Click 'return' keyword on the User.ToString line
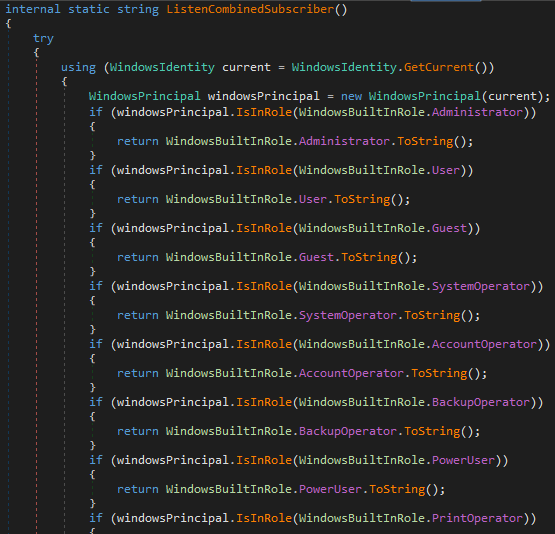Viewport: 555px width, 534px height. (x=138, y=199)
